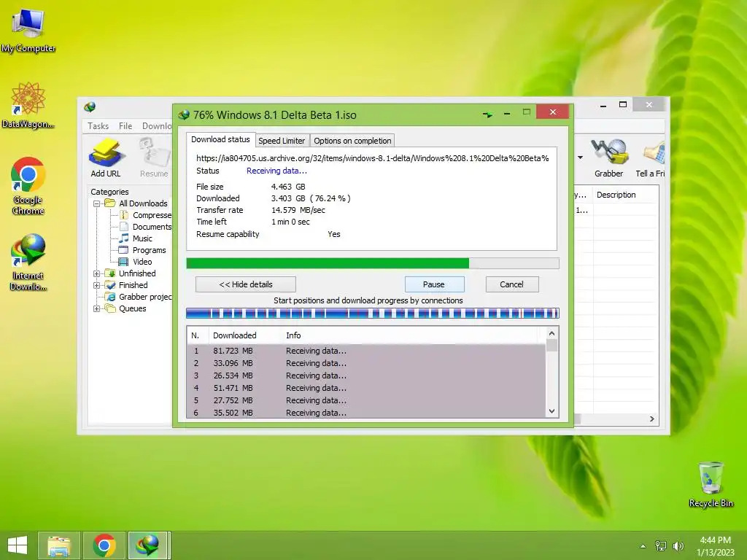This screenshot has width=747, height=560.
Task: Cancel the download
Action: (x=511, y=284)
